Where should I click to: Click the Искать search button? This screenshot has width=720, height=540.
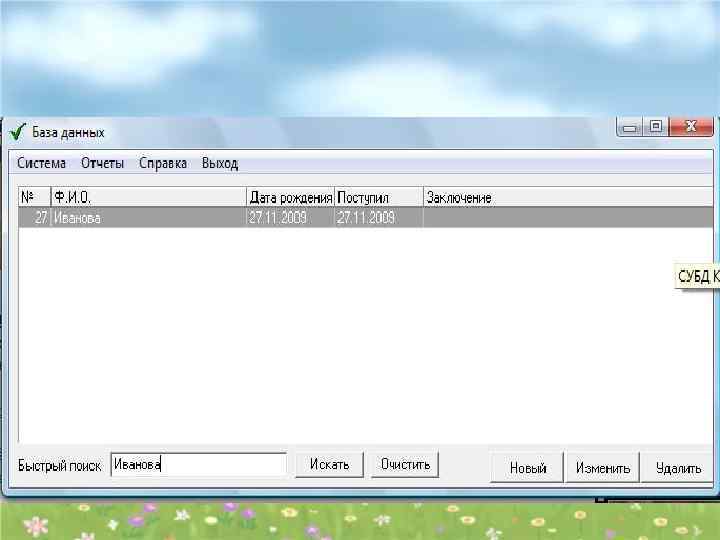coord(329,464)
